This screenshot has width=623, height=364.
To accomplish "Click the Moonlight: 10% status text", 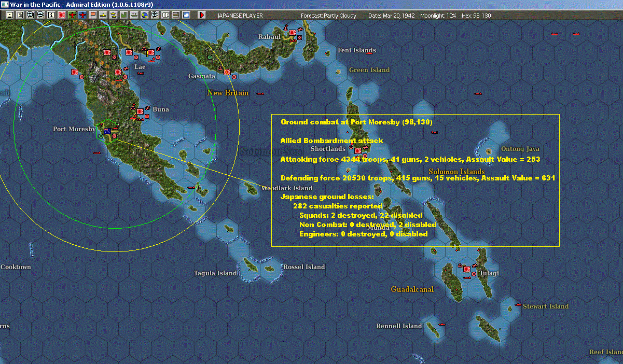I will 438,16.
